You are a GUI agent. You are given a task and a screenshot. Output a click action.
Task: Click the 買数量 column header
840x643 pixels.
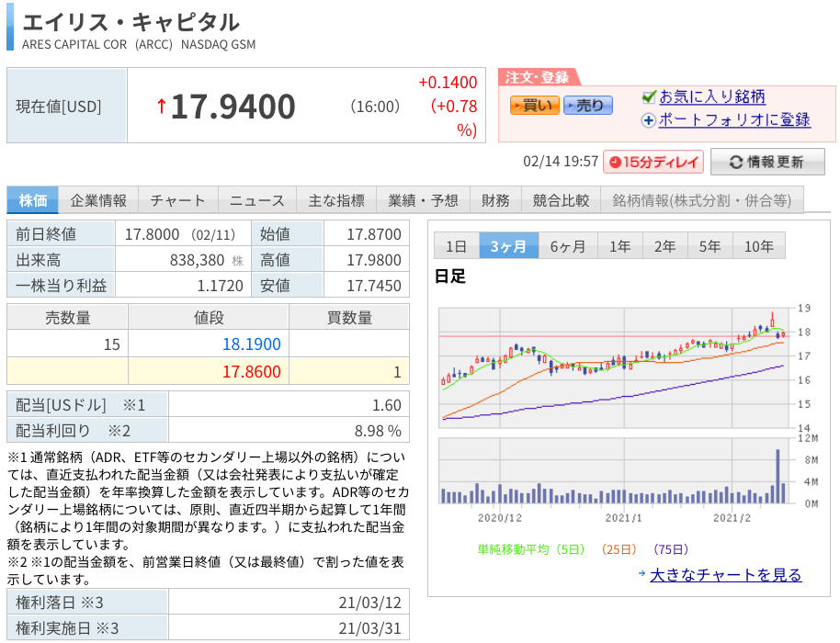pos(349,318)
